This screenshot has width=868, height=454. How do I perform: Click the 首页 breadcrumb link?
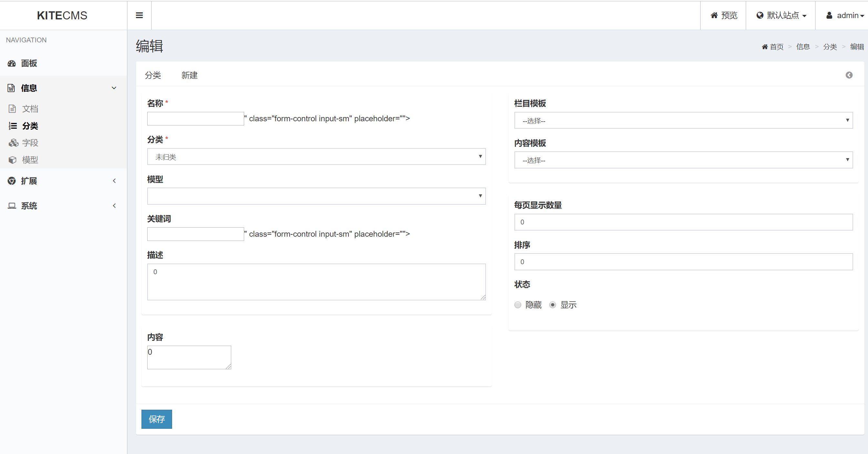pos(776,47)
